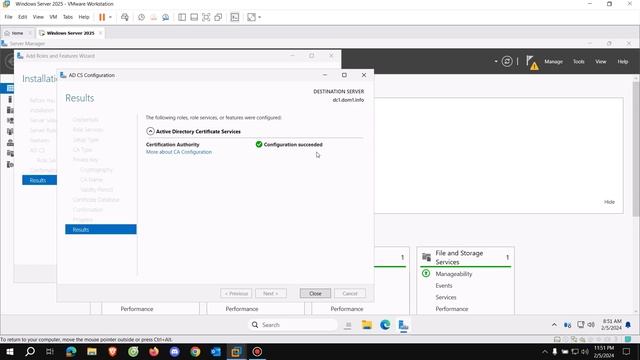
Task: Select Results in Add Roles wizard
Action: [39, 180]
